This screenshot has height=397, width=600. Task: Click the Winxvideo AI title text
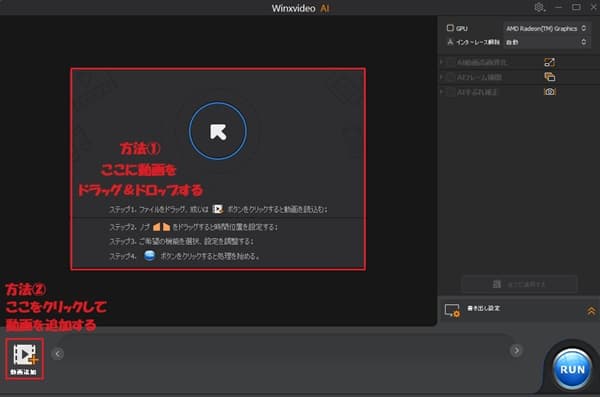[300, 8]
